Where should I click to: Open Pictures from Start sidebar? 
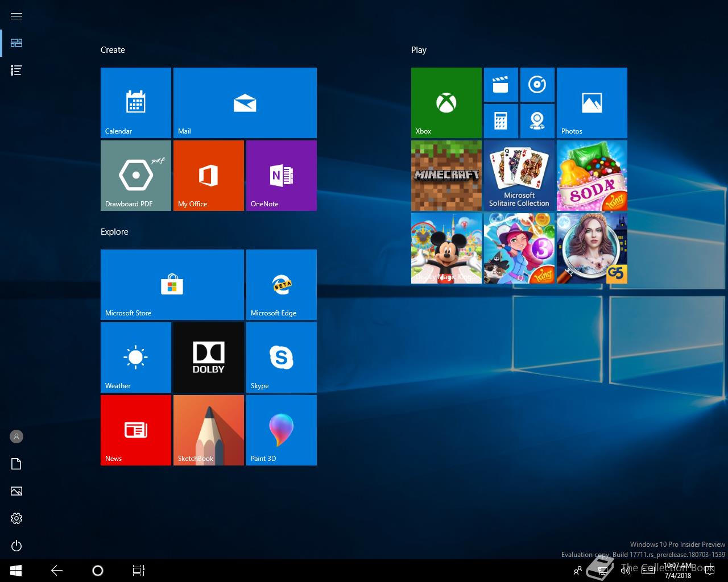[16, 491]
